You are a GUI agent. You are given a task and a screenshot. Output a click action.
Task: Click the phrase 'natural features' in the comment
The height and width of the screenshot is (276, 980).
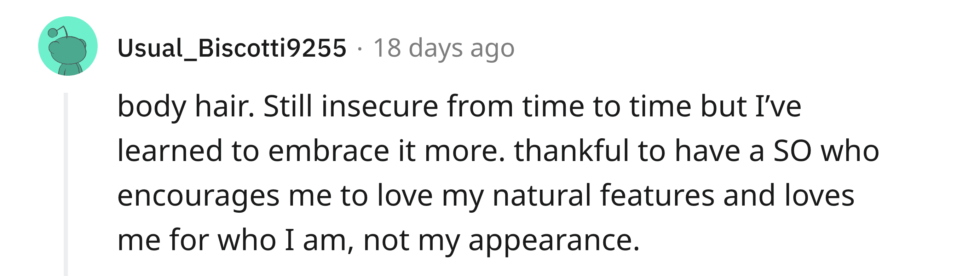[x=603, y=195]
